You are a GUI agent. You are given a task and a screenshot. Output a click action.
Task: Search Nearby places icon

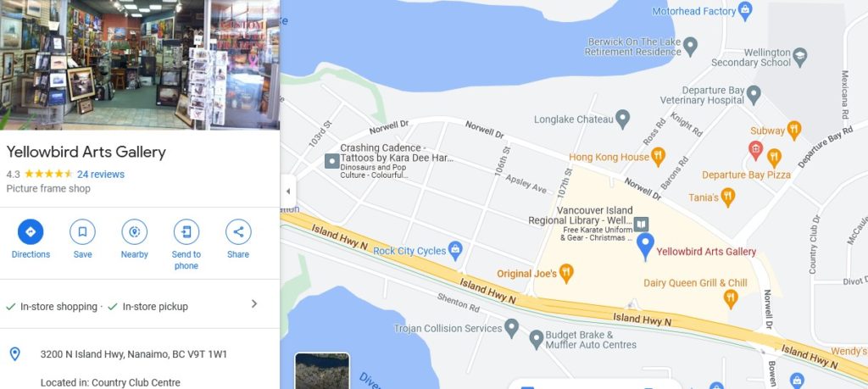135,232
